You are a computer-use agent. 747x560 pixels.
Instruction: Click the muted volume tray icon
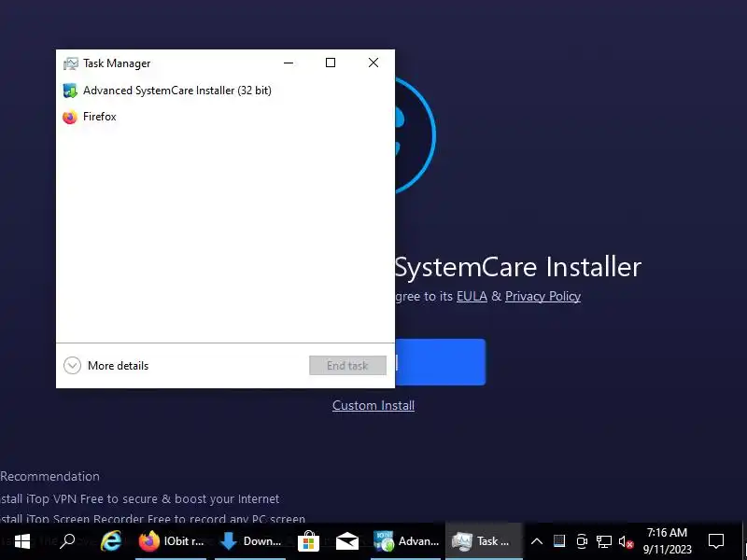pos(626,541)
